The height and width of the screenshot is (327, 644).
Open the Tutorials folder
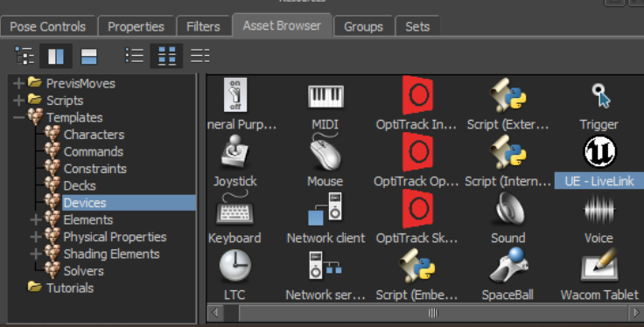point(70,288)
